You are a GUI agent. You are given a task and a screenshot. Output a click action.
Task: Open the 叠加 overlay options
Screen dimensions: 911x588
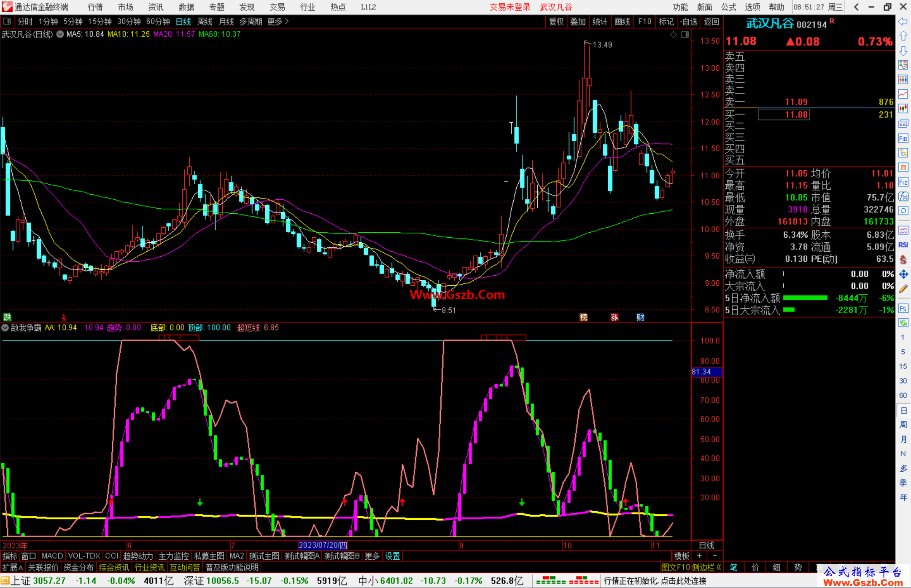(x=578, y=21)
